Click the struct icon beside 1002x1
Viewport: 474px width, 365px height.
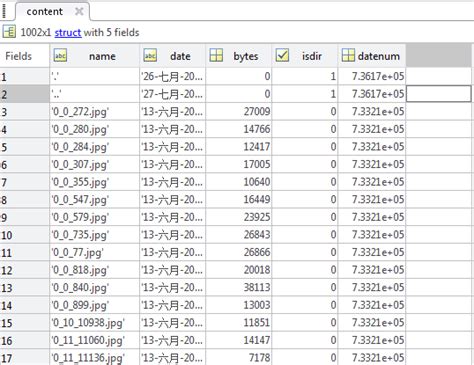point(9,32)
